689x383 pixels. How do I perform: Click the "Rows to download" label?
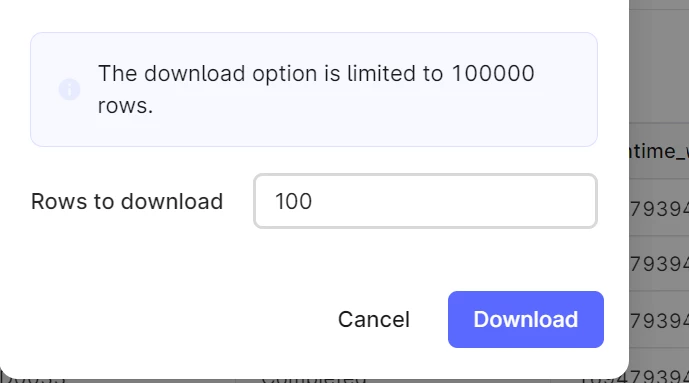point(127,202)
